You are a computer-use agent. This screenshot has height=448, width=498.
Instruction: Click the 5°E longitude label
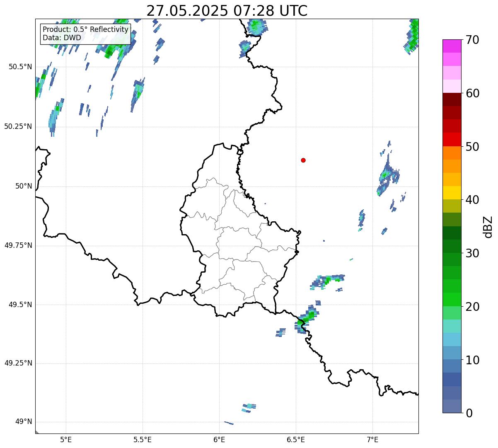tap(66, 440)
